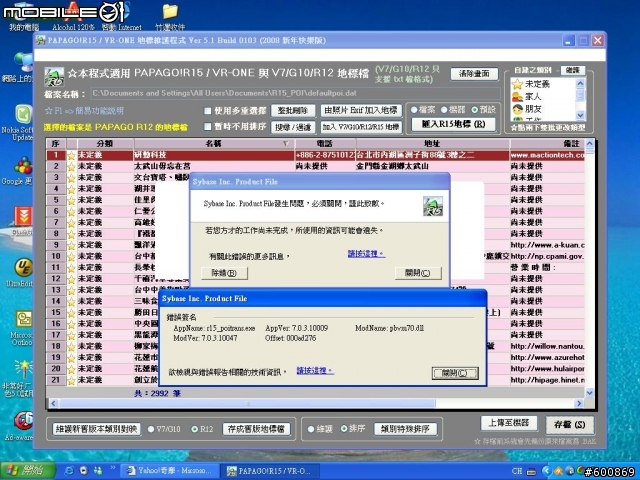Click star icon in table row 12

71,279
